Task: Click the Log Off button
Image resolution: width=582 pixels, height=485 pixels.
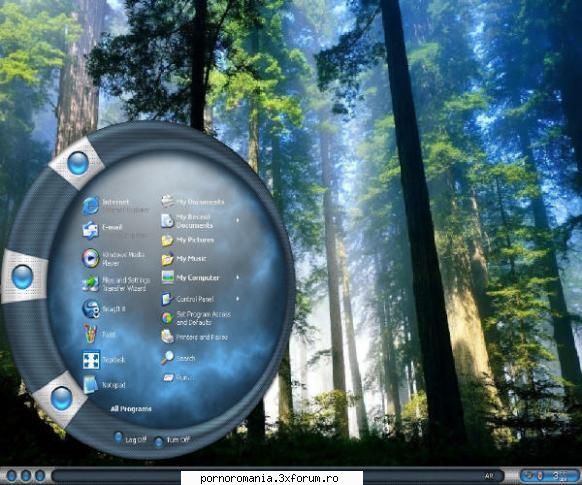Action: coord(130,439)
